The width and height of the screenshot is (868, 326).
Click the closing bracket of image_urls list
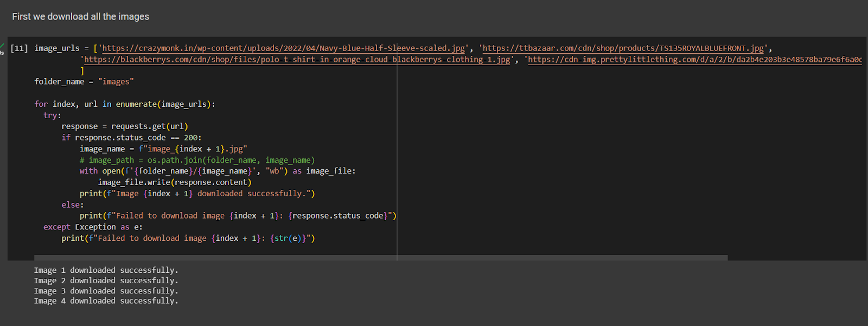pyautogui.click(x=82, y=71)
